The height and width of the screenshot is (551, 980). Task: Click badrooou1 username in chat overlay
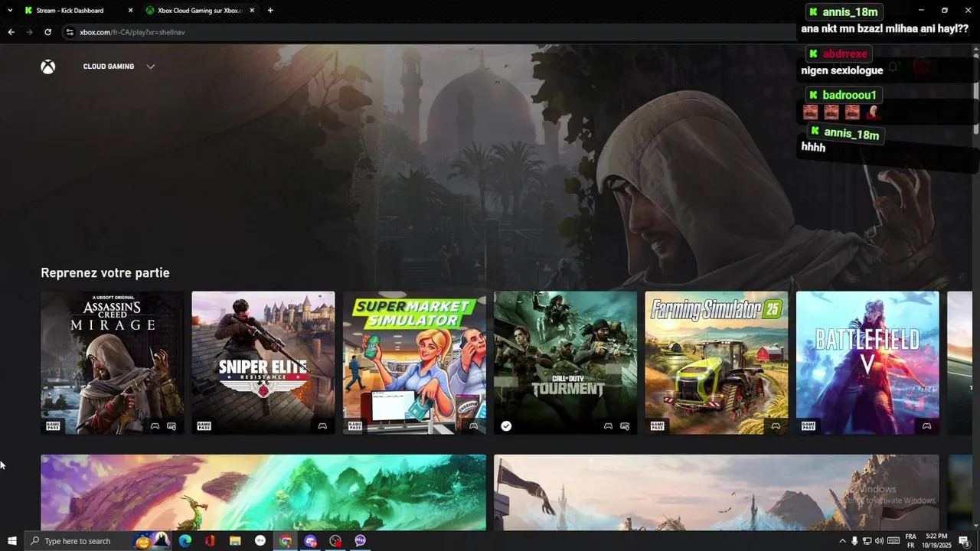tap(849, 95)
